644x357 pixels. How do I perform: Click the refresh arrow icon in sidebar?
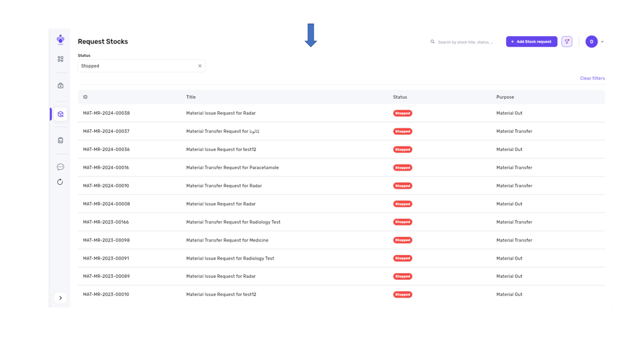[60, 182]
